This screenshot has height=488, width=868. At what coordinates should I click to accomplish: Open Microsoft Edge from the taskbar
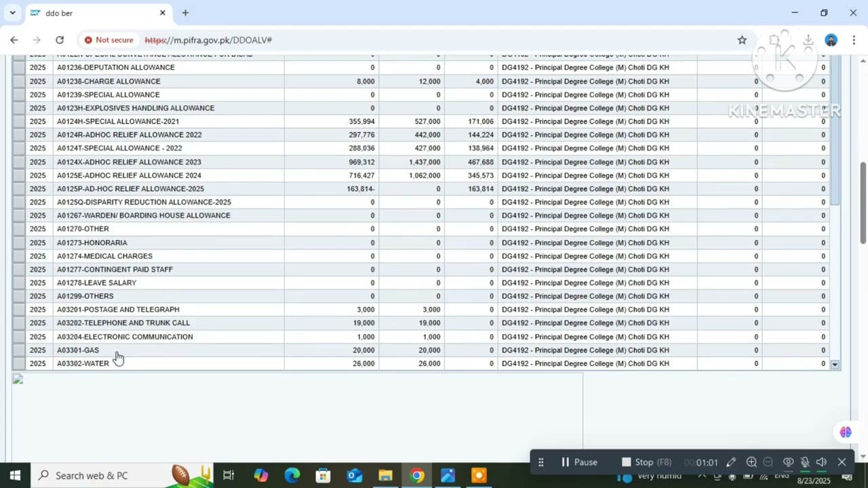click(x=292, y=475)
